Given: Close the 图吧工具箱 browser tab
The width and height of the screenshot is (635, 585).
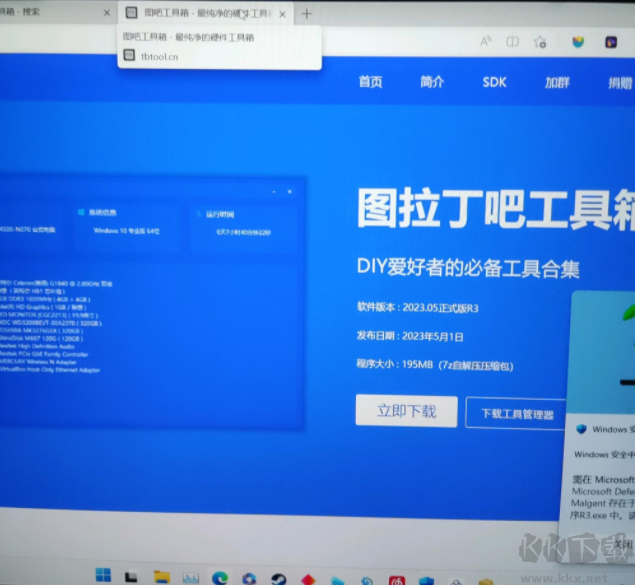Looking at the screenshot, I should point(283,14).
